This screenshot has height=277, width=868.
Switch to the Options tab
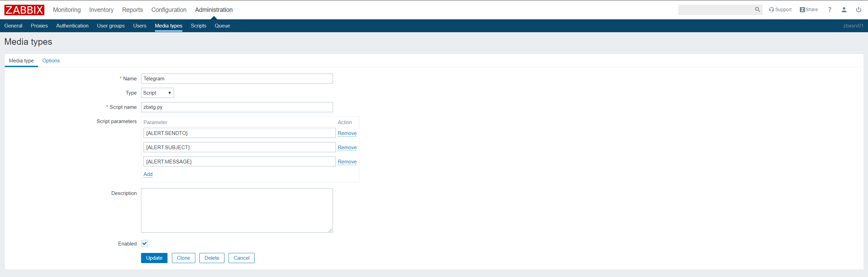[51, 61]
